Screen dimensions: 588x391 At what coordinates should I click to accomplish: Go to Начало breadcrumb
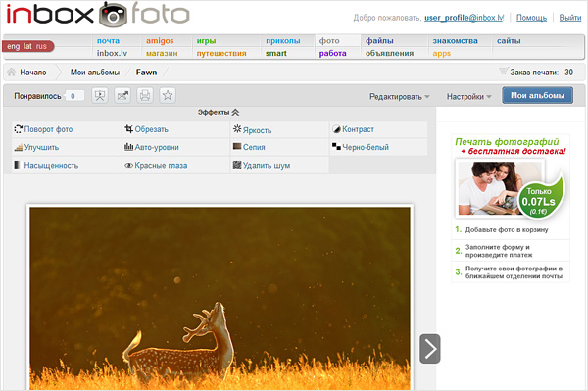(33, 72)
